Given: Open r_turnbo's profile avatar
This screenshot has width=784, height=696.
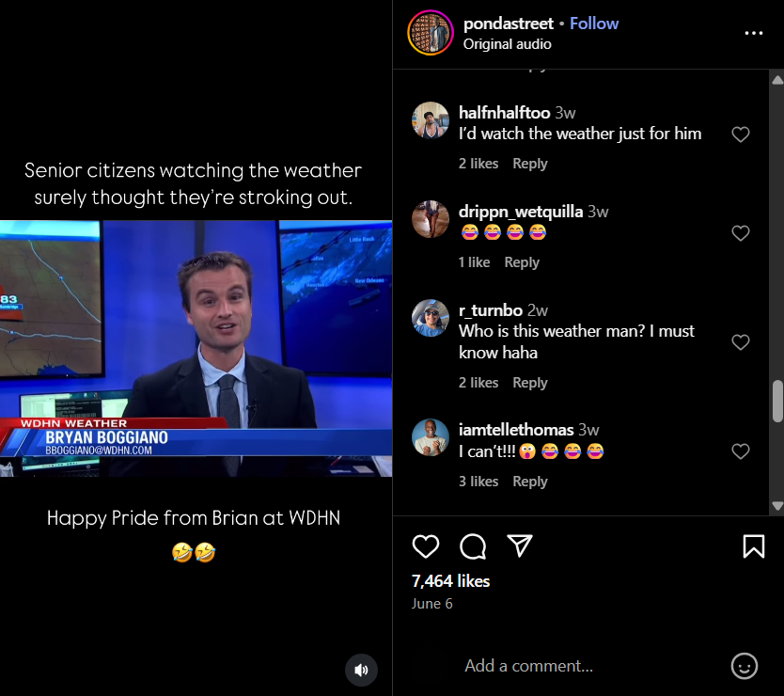Looking at the screenshot, I should (x=431, y=318).
